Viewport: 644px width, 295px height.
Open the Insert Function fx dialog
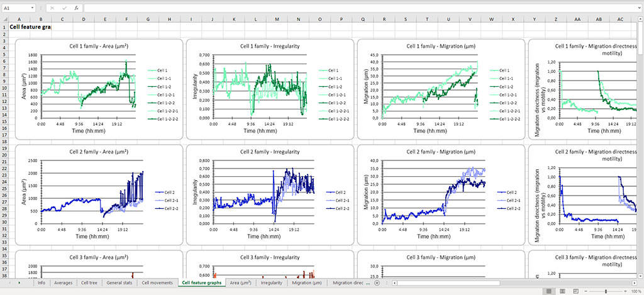[x=76, y=8]
